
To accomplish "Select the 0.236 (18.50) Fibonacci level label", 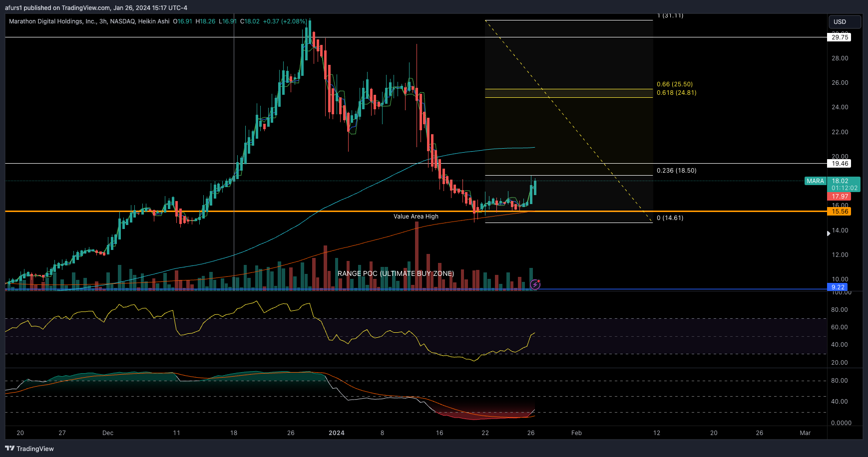I will [676, 171].
